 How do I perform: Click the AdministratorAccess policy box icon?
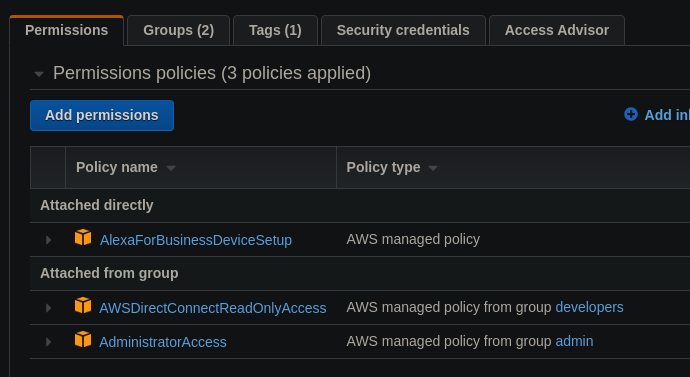(83, 340)
